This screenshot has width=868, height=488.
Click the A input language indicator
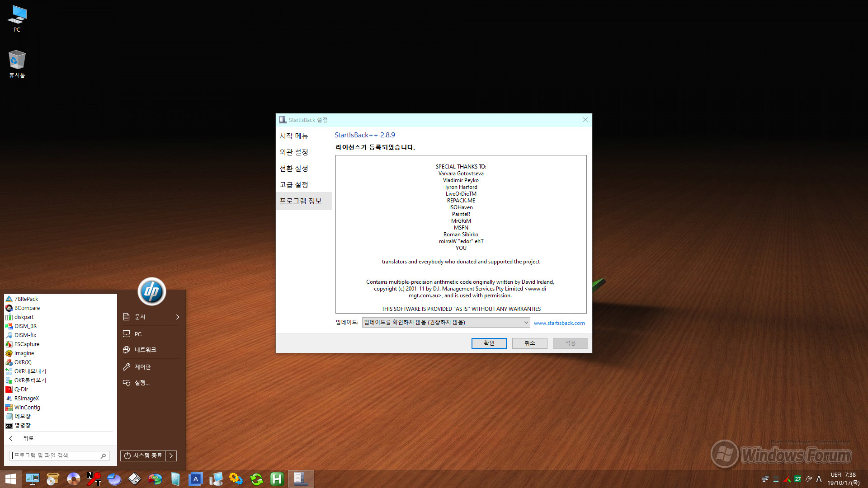pos(819,479)
